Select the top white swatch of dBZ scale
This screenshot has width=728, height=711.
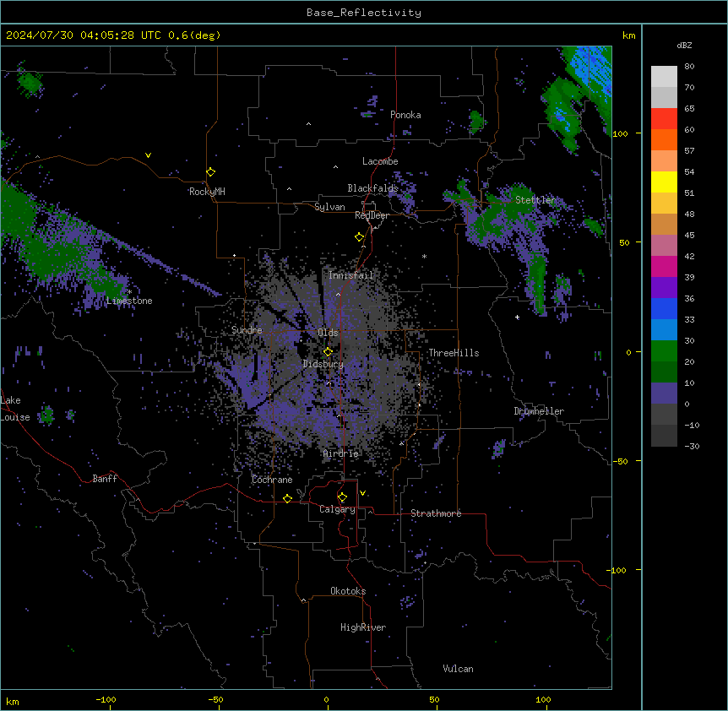[x=664, y=77]
